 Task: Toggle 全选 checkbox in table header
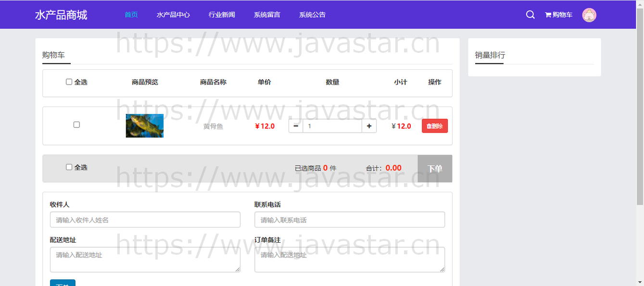69,82
